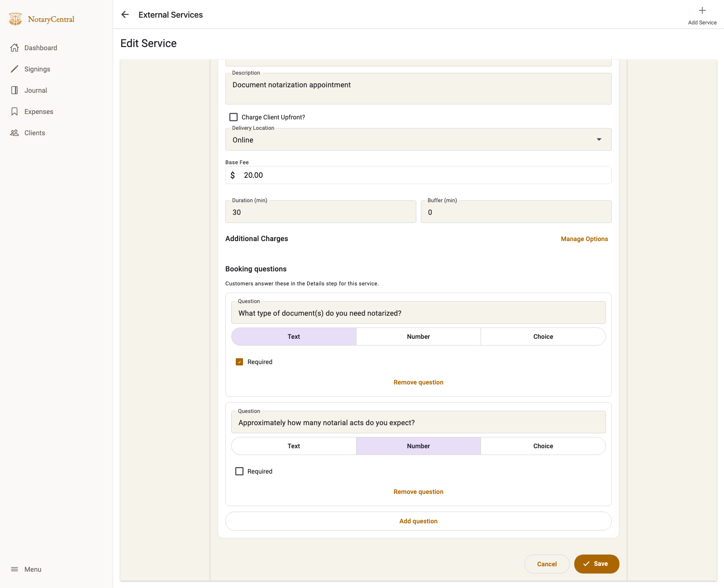Uncheck Required for document type question
724x588 pixels.
click(239, 362)
